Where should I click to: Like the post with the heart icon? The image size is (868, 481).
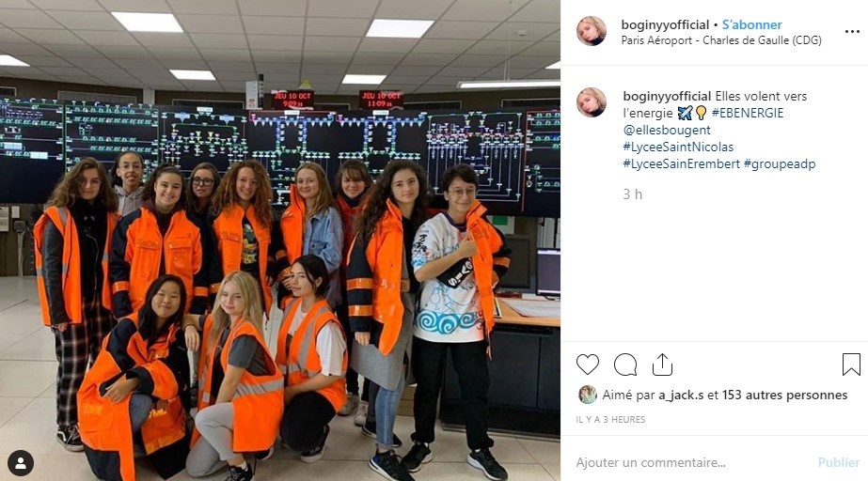point(588,365)
